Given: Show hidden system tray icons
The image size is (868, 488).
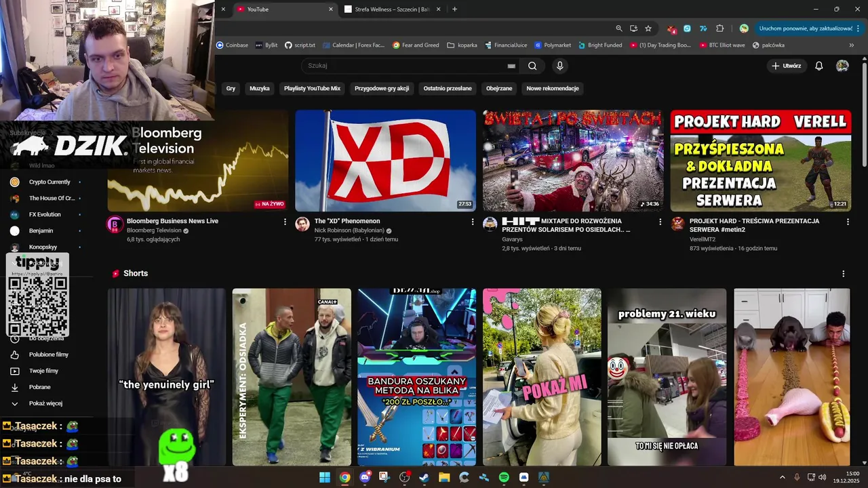Looking at the screenshot, I should (x=782, y=477).
